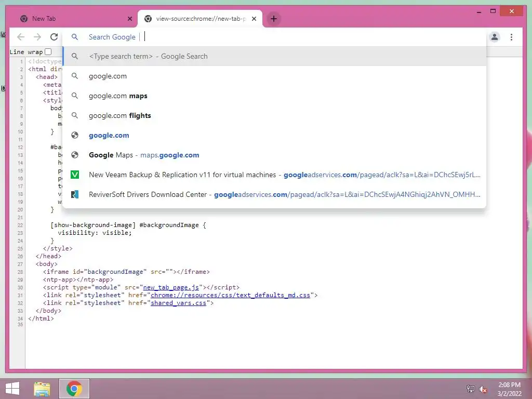The height and width of the screenshot is (399, 532).
Task: Close the Chrome window
Action: [x=512, y=11]
